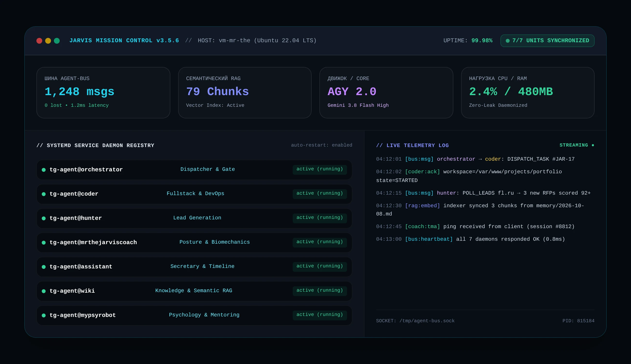This screenshot has height=364, width=631.
Task: Select the tg-agent@mrthejarviscoach service name
Action: click(x=93, y=242)
